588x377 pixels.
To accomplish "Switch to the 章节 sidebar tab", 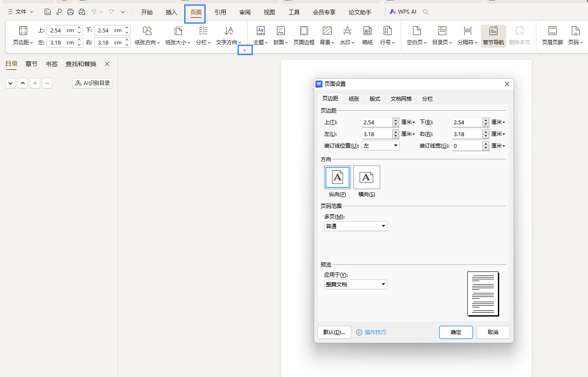I will [x=31, y=64].
